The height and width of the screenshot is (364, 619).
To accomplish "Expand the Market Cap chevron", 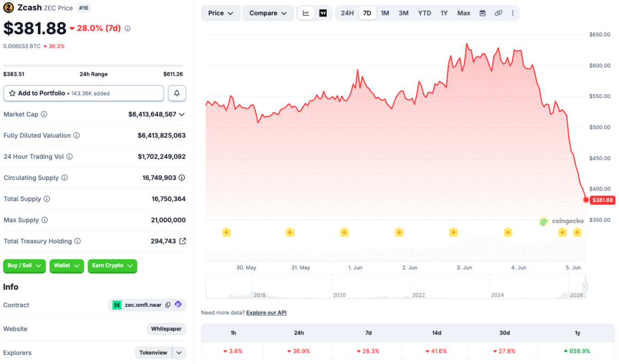I will pos(181,115).
